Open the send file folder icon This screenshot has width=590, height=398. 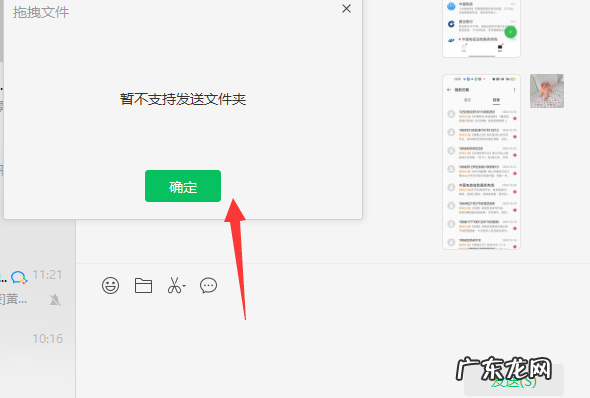tap(143, 286)
